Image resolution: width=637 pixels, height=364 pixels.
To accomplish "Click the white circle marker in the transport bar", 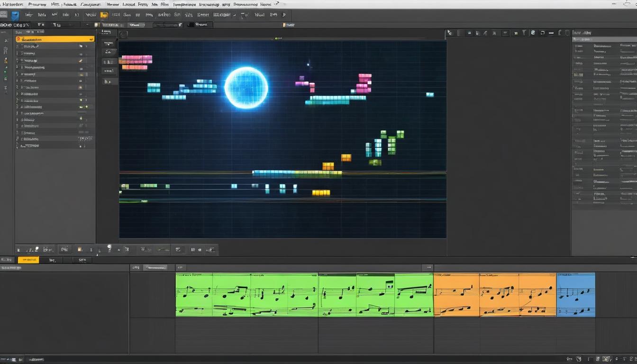I will (x=109, y=246).
